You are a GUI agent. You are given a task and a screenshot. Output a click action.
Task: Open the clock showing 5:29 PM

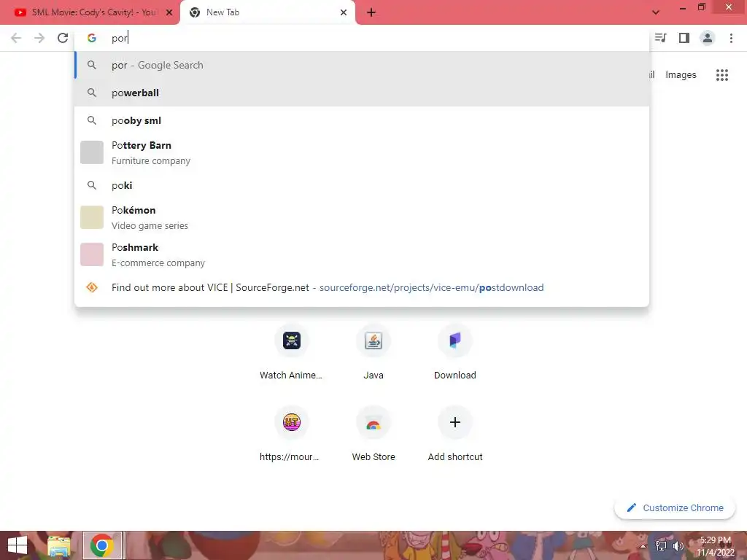click(x=716, y=546)
